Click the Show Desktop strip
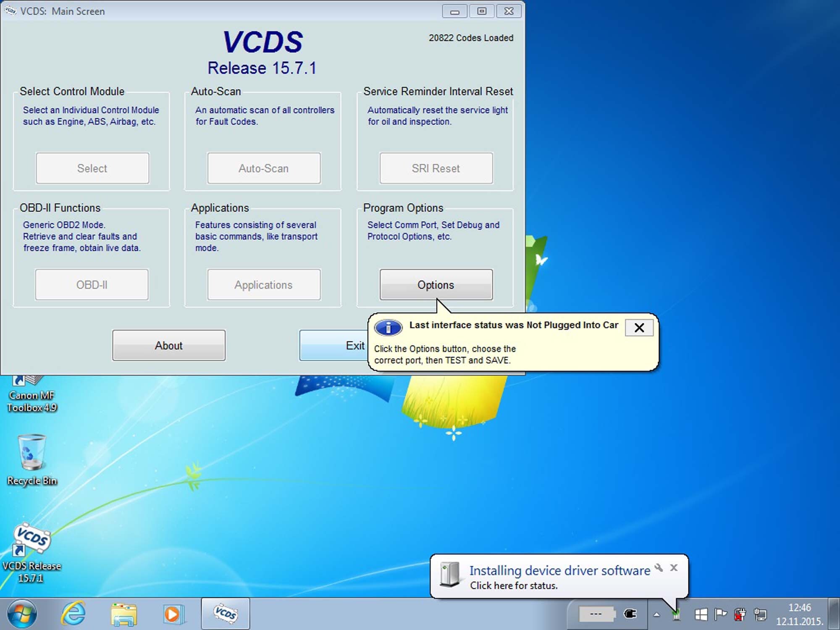840x630 pixels. [834, 614]
